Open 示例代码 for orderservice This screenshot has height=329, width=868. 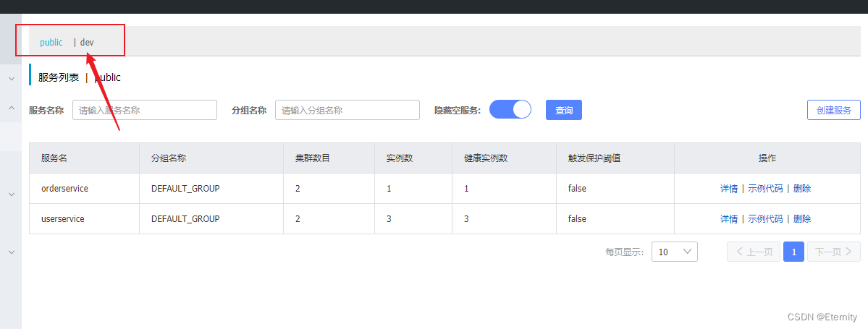pyautogui.click(x=766, y=189)
